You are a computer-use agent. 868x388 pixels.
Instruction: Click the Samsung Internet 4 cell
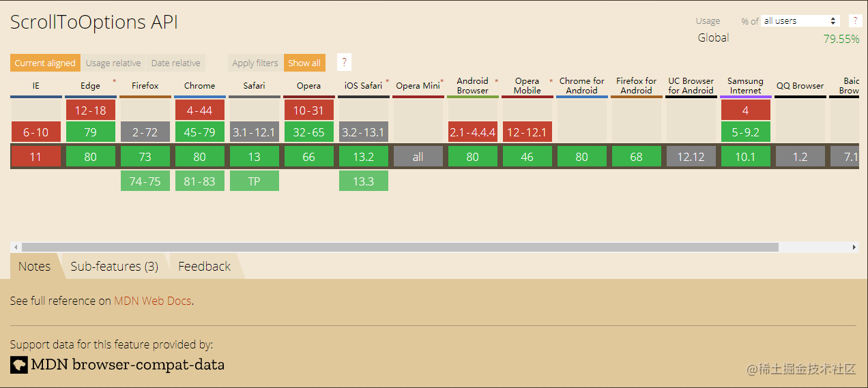[x=746, y=110]
